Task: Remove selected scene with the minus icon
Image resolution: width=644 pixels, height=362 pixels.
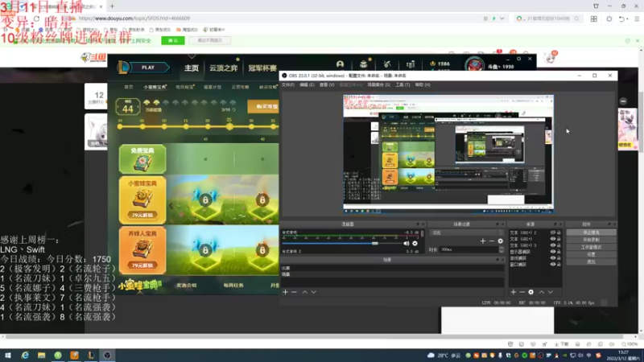Action: (x=294, y=292)
